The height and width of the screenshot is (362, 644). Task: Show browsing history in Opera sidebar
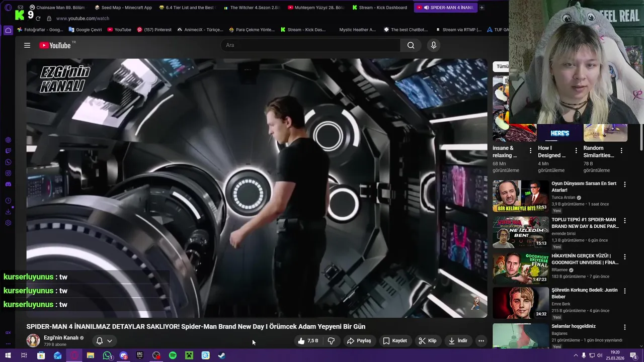point(8,201)
